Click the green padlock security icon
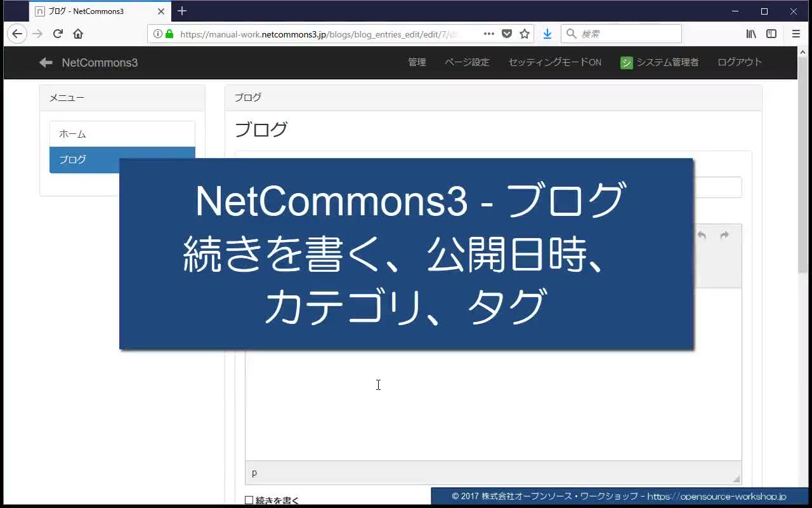 pyautogui.click(x=169, y=34)
